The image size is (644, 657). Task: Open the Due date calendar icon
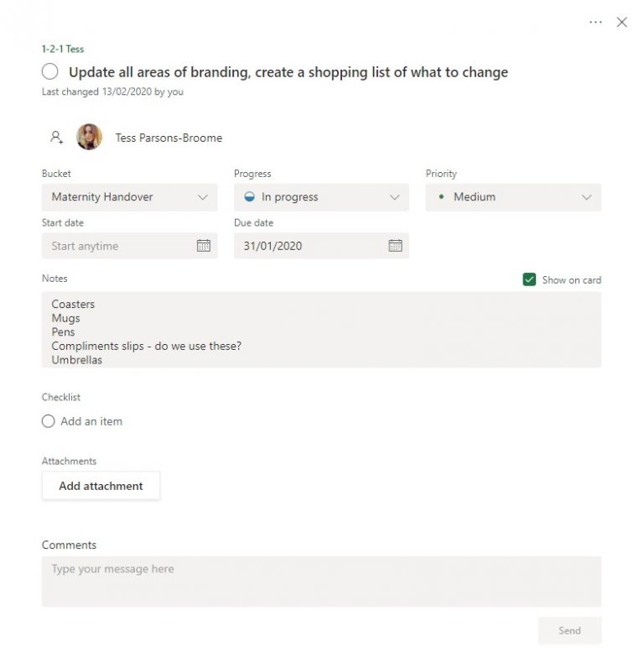pos(395,246)
